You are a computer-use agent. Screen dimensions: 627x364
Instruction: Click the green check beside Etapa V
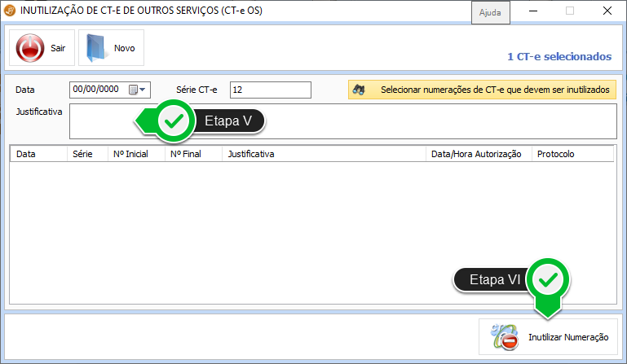[x=174, y=121]
